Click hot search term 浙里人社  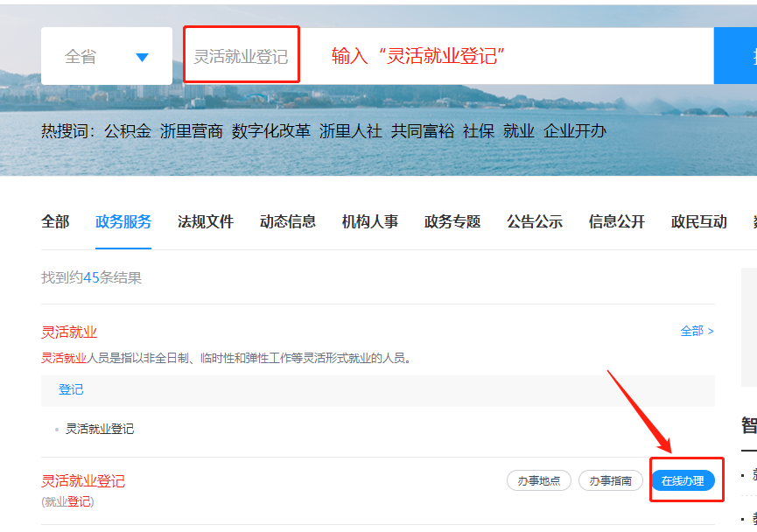pos(351,131)
